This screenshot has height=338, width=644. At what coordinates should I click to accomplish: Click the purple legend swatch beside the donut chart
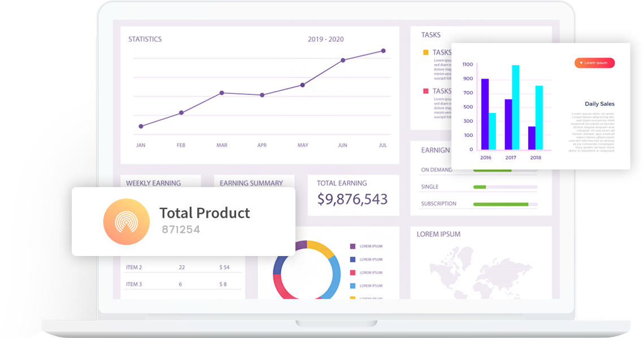(353, 246)
